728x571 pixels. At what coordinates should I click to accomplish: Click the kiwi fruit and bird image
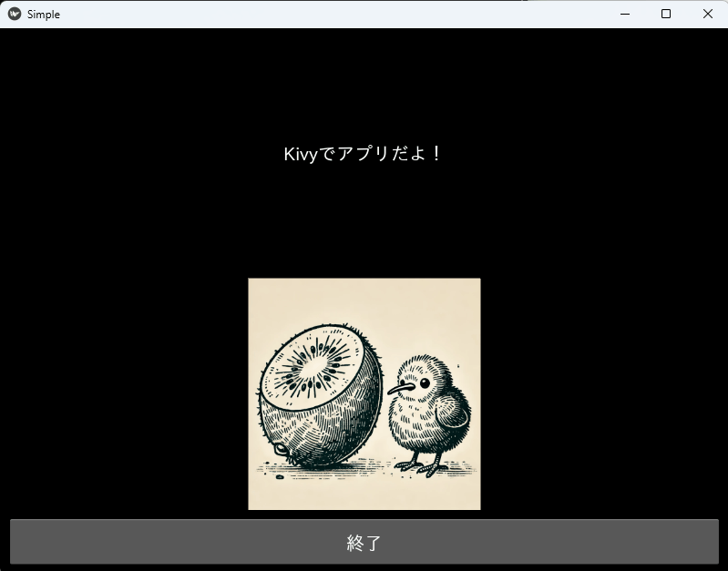(364, 394)
